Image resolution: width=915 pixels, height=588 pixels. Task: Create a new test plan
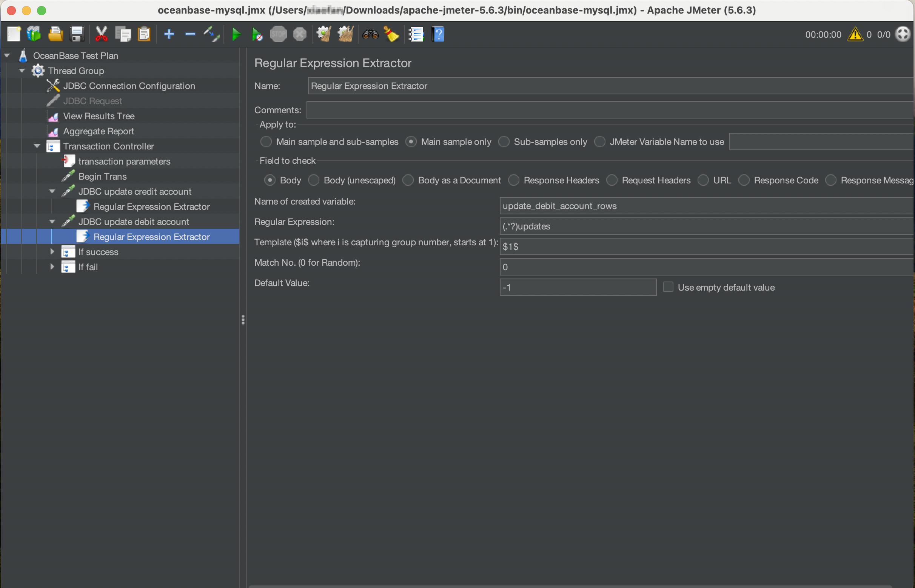coord(13,34)
